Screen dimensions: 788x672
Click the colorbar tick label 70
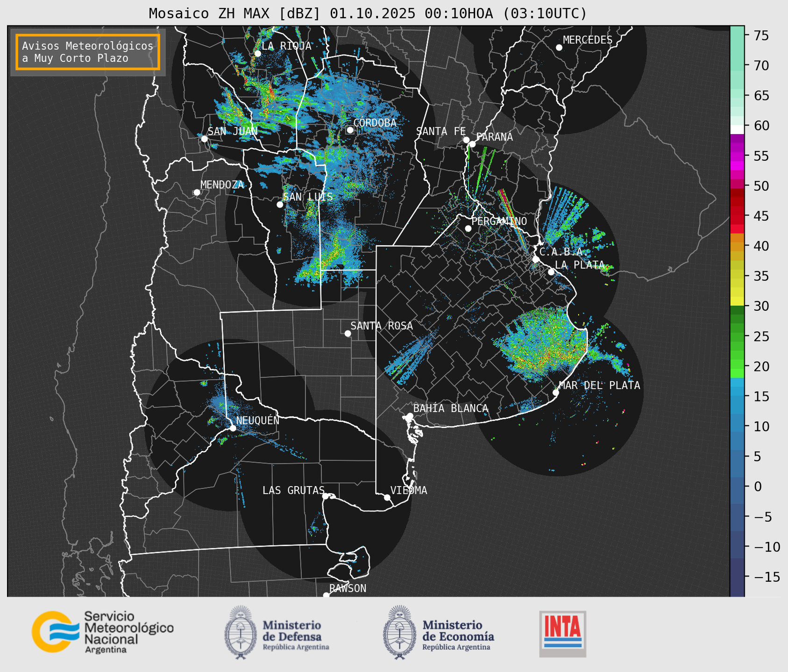click(761, 65)
